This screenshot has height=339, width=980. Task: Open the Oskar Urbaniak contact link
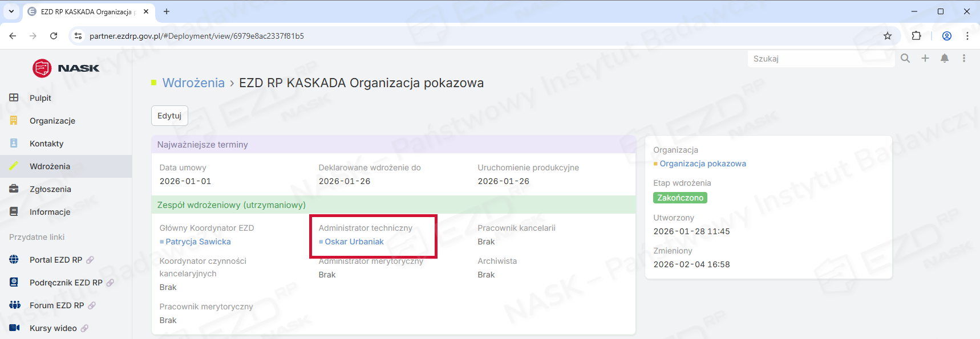(354, 242)
